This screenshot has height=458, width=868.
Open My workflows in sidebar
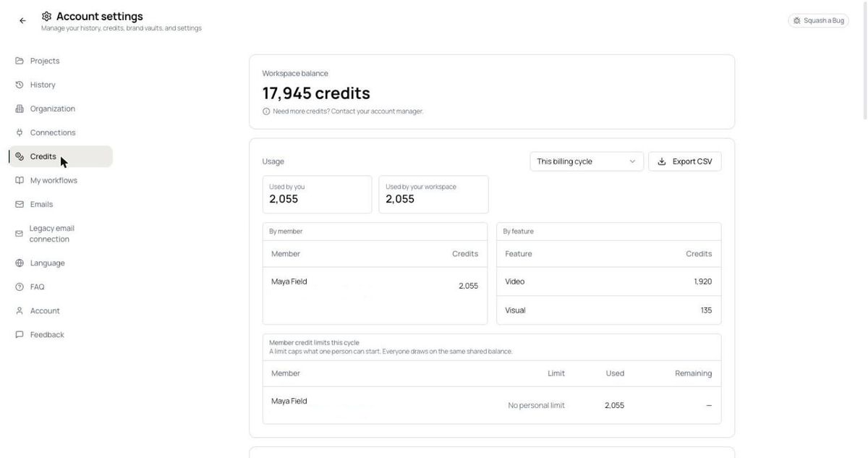[x=60, y=180]
